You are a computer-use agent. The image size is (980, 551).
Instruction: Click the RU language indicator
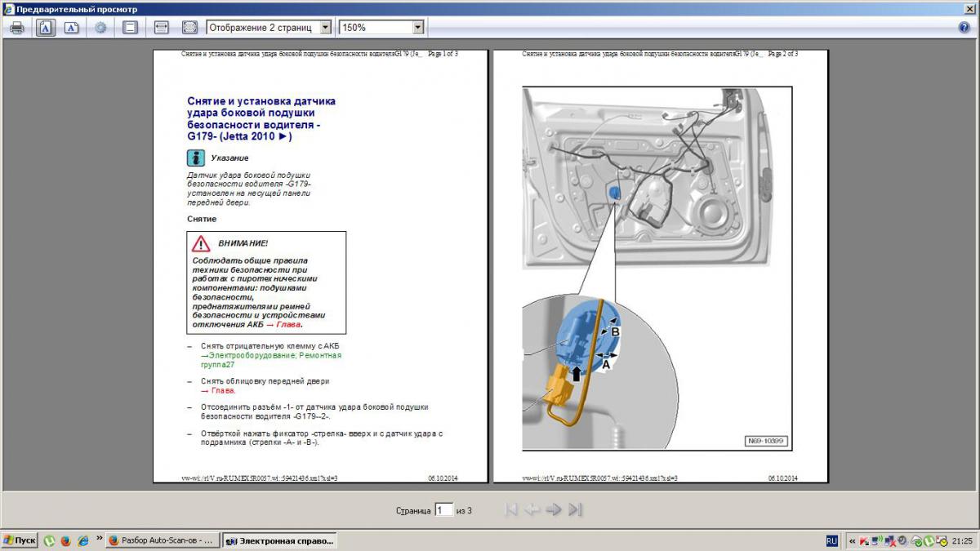click(831, 540)
